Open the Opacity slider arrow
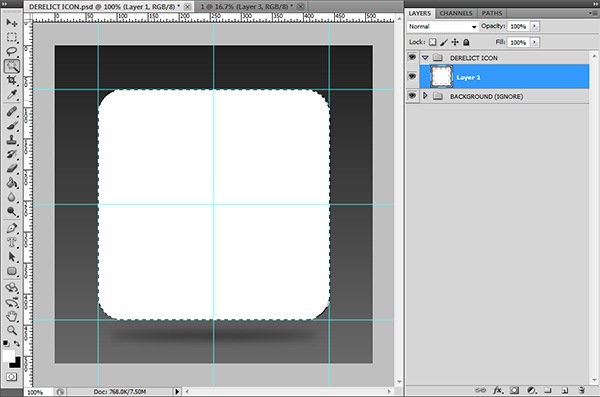600x397 pixels. click(535, 26)
